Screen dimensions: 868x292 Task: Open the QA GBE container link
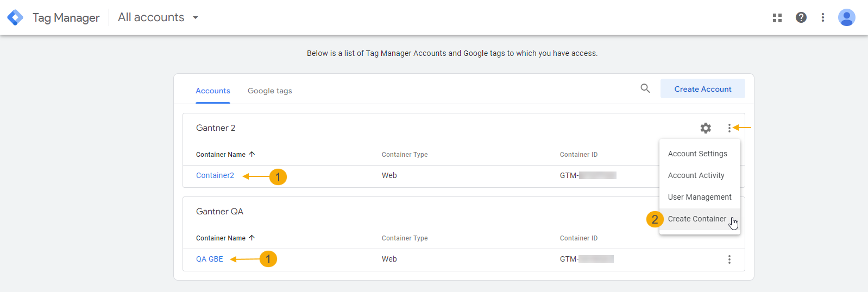point(210,259)
